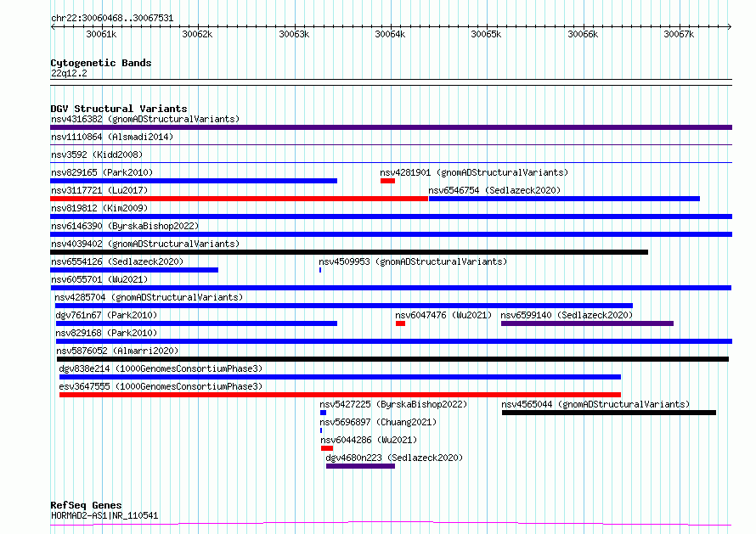Click nsv829165 (Park2010) label
This screenshot has width=756, height=534.
[102, 172]
